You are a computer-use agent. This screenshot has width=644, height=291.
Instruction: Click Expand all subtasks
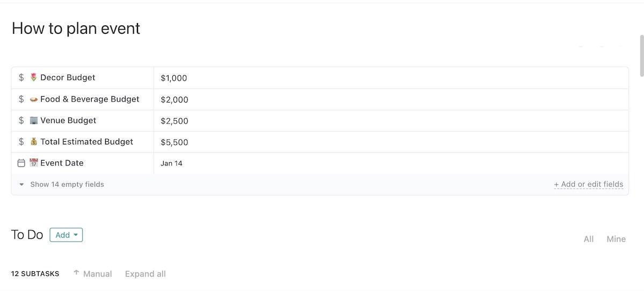click(x=145, y=274)
